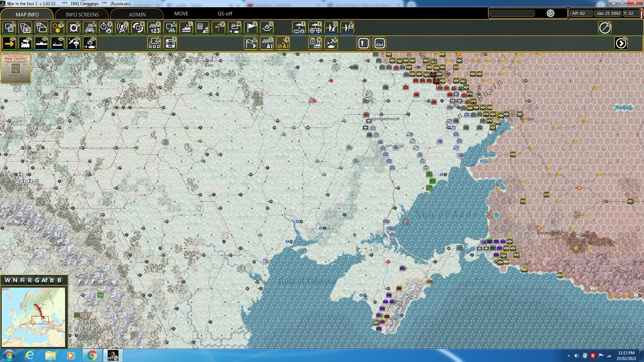Select air execution tank explosion mode (F11)

(x=90, y=44)
